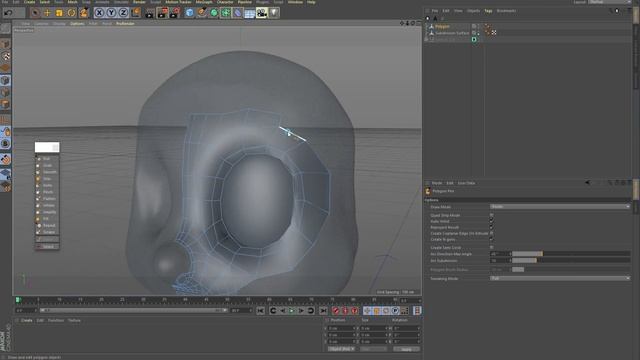Toggle the Quad Strip Mode checkbox

point(491,215)
